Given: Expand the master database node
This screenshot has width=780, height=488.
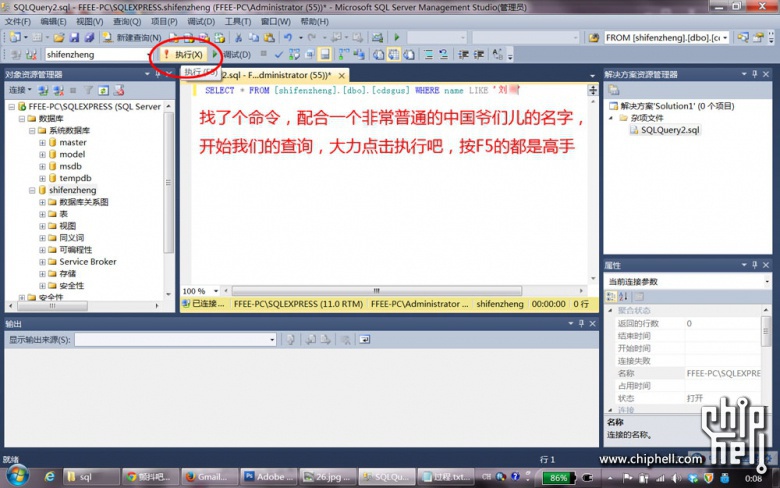Looking at the screenshot, I should (42, 142).
